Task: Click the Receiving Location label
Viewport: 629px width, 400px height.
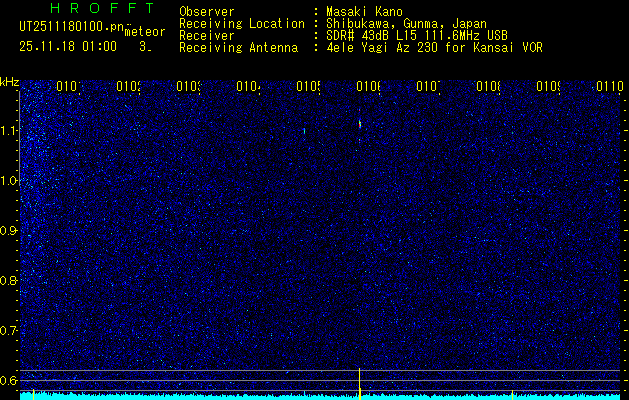Action: pyautogui.click(x=242, y=24)
